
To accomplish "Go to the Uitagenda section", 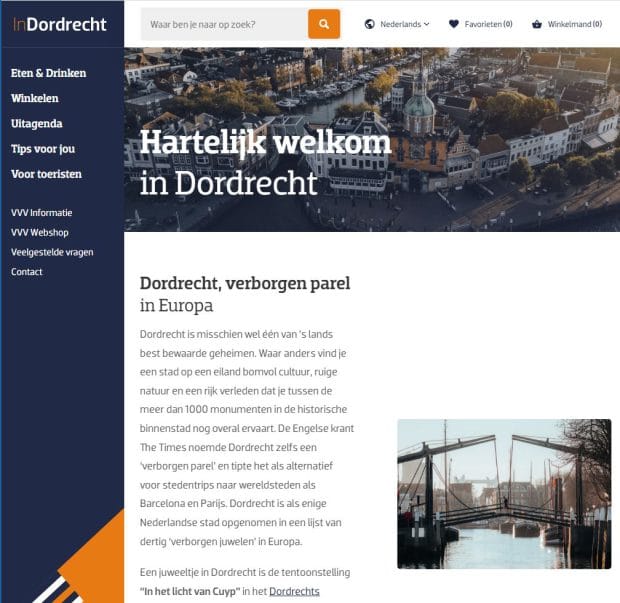I will click(x=37, y=124).
